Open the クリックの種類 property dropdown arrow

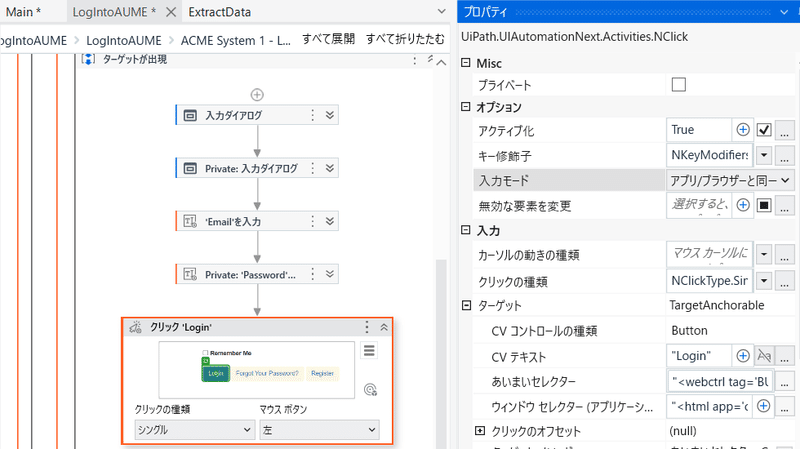(x=764, y=281)
